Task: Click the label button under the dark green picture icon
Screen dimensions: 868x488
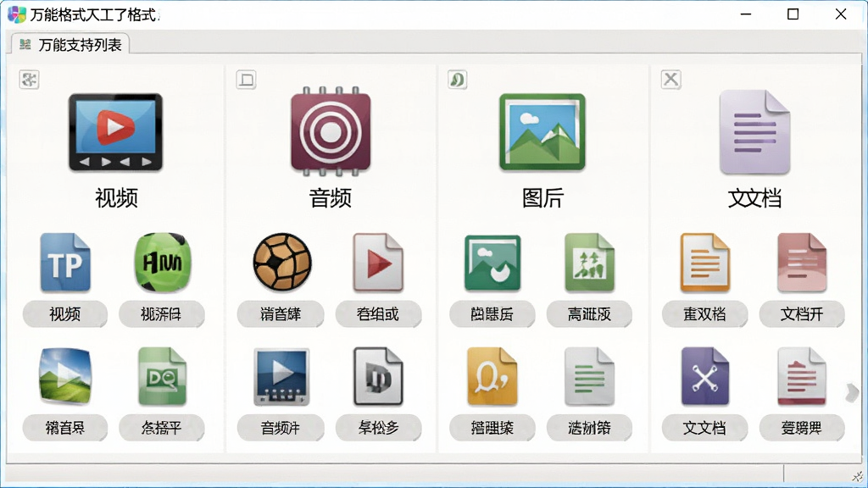Action: coord(492,314)
